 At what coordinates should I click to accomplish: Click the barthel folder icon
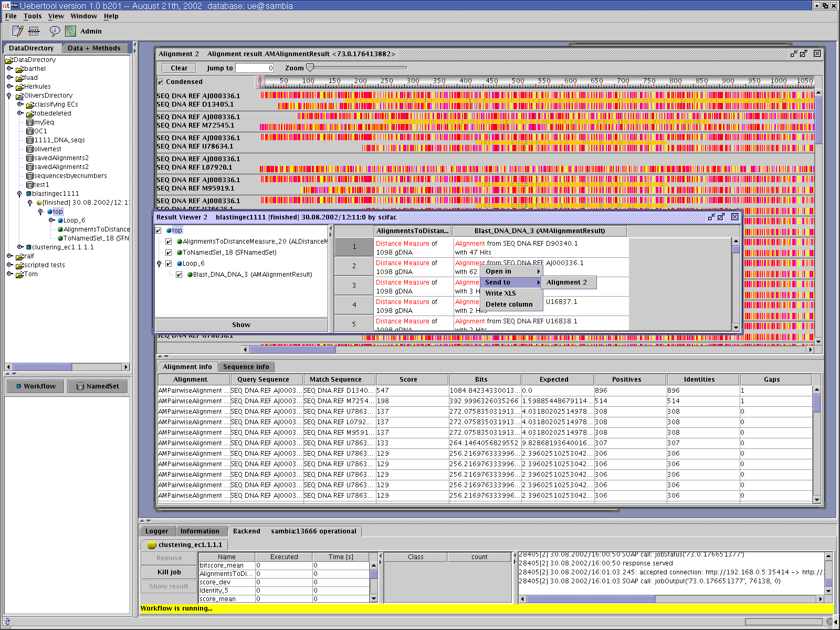[x=20, y=69]
